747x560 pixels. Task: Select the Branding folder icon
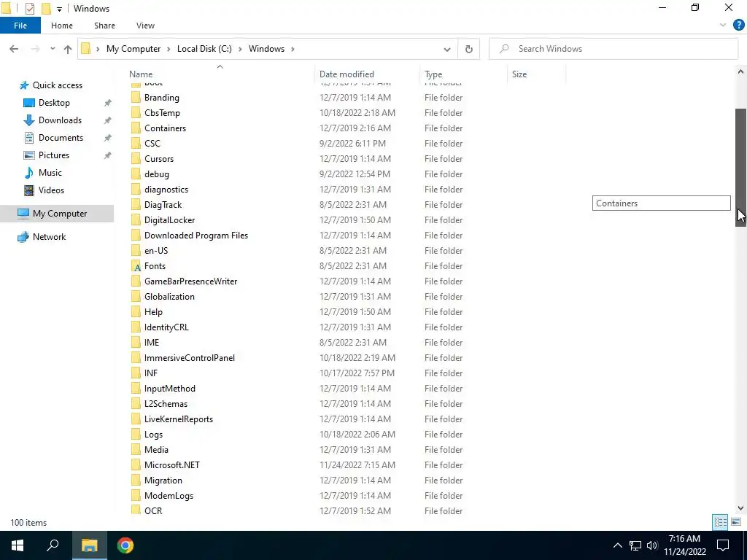coord(136,98)
